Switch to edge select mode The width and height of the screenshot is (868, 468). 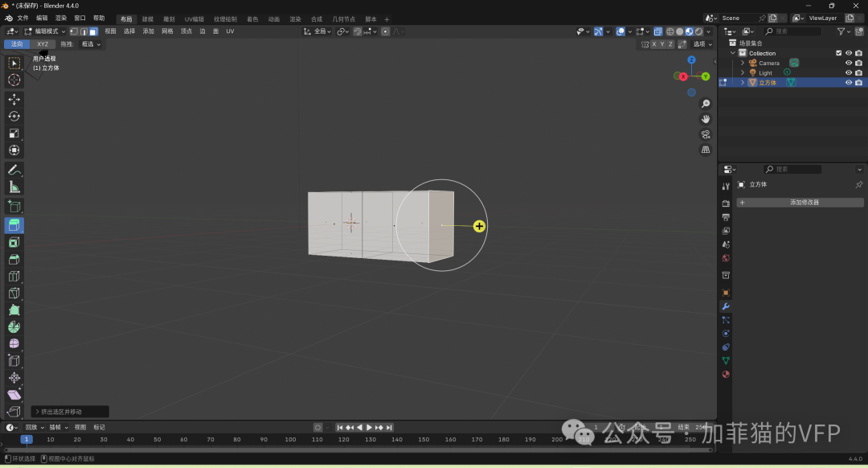click(x=84, y=31)
